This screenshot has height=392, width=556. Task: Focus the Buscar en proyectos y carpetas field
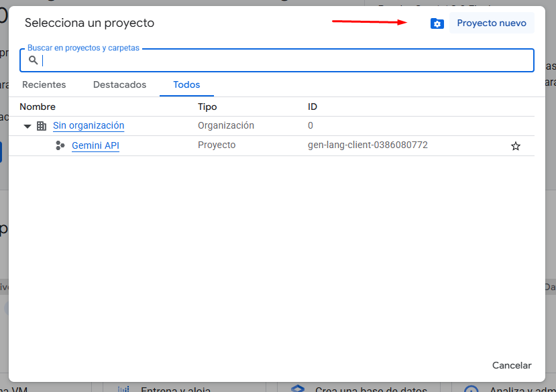(x=282, y=60)
